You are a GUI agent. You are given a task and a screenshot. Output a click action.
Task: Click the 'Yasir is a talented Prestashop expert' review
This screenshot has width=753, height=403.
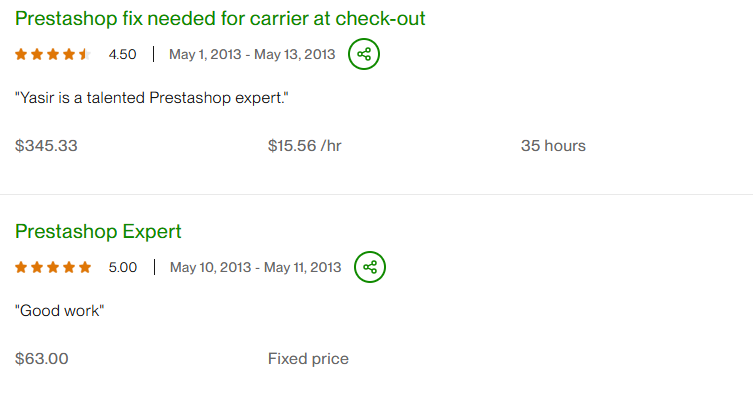(151, 98)
